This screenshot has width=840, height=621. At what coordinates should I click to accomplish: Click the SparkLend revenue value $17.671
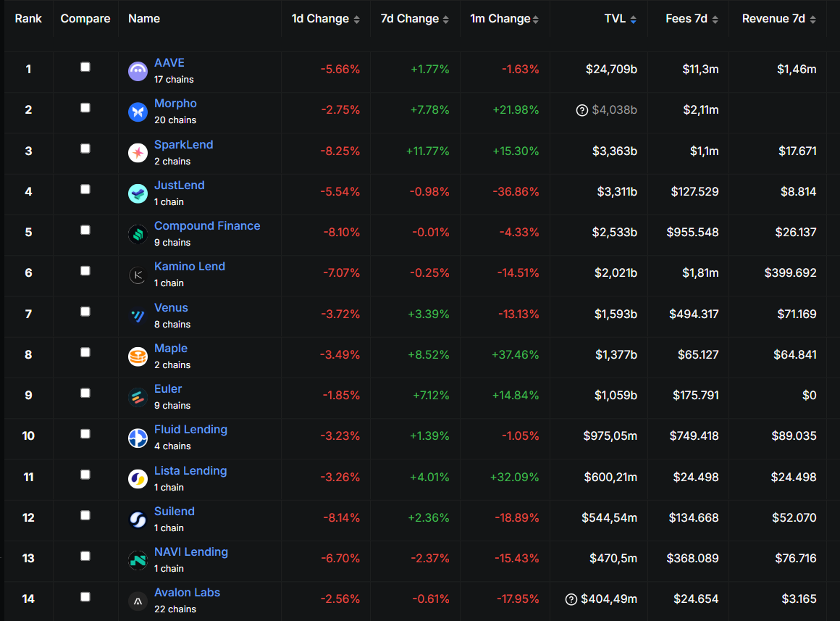tap(797, 151)
